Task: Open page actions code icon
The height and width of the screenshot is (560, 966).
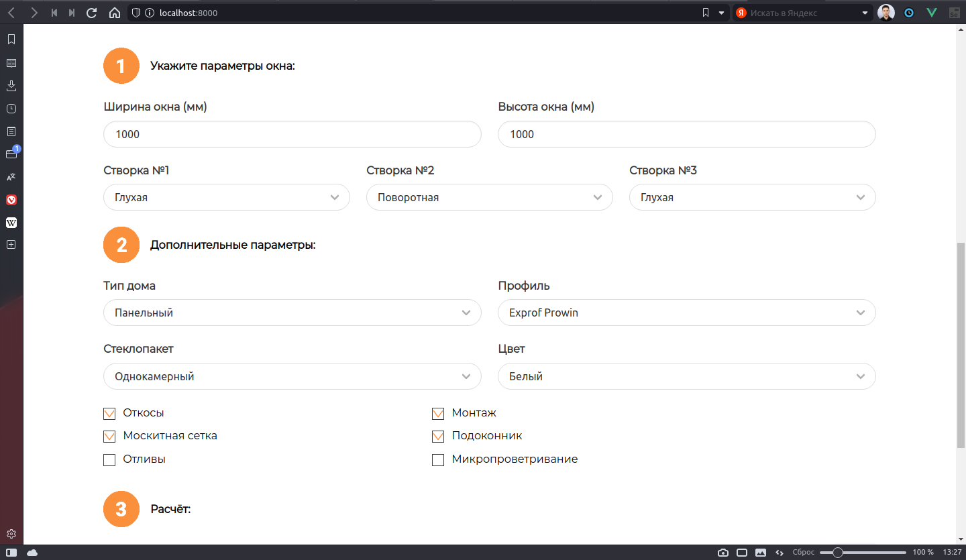Action: pyautogui.click(x=780, y=553)
